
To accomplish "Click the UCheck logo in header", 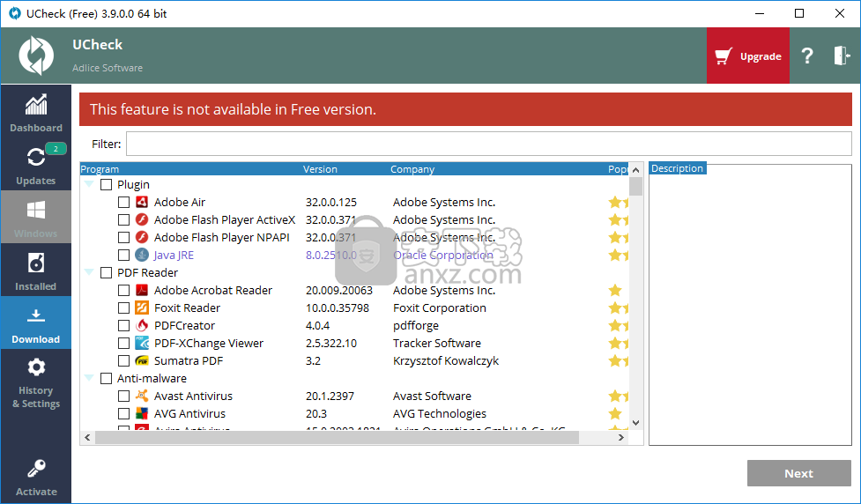I will [36, 56].
